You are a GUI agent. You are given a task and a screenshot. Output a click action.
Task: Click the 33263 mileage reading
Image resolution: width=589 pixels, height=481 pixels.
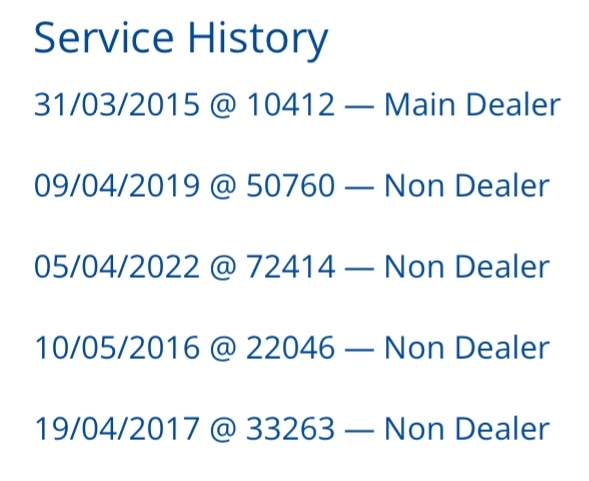click(x=290, y=429)
